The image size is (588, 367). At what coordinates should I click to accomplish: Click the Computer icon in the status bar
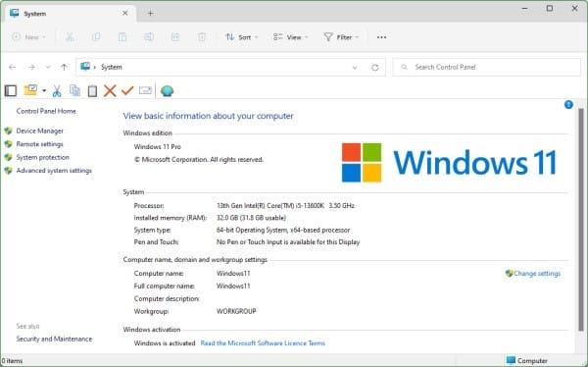(511, 360)
